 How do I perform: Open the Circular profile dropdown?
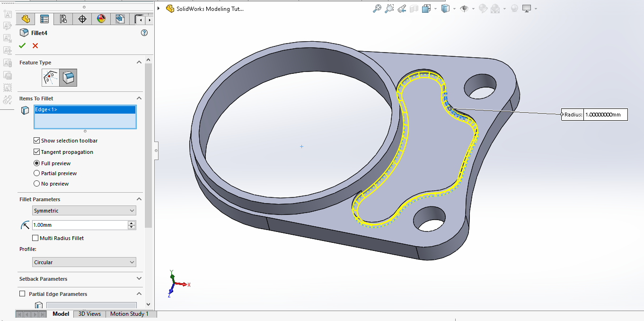[84, 262]
